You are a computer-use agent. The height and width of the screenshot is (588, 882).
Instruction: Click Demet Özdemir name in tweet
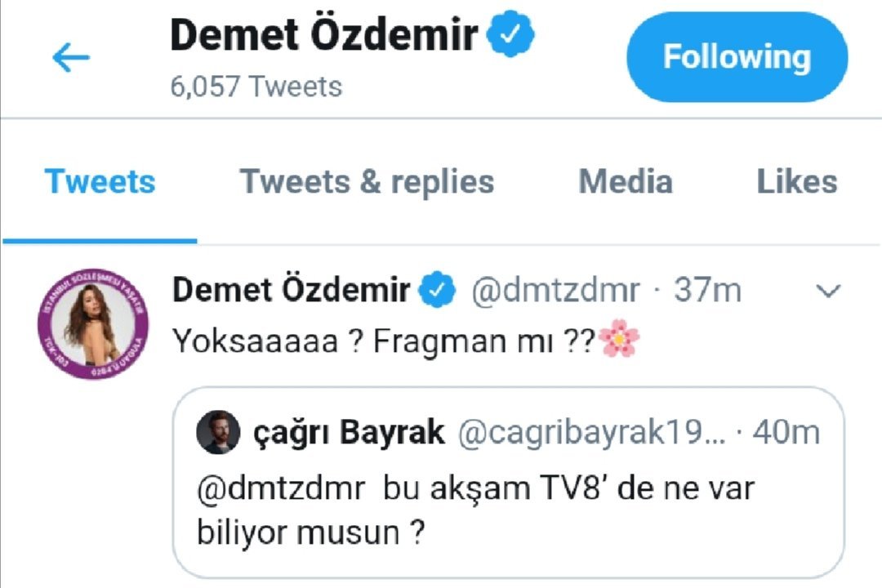click(x=292, y=290)
